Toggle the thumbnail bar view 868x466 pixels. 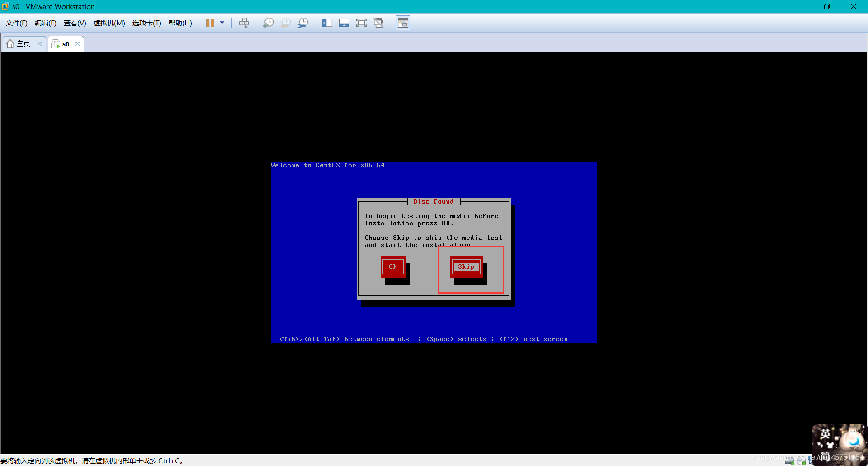point(344,23)
